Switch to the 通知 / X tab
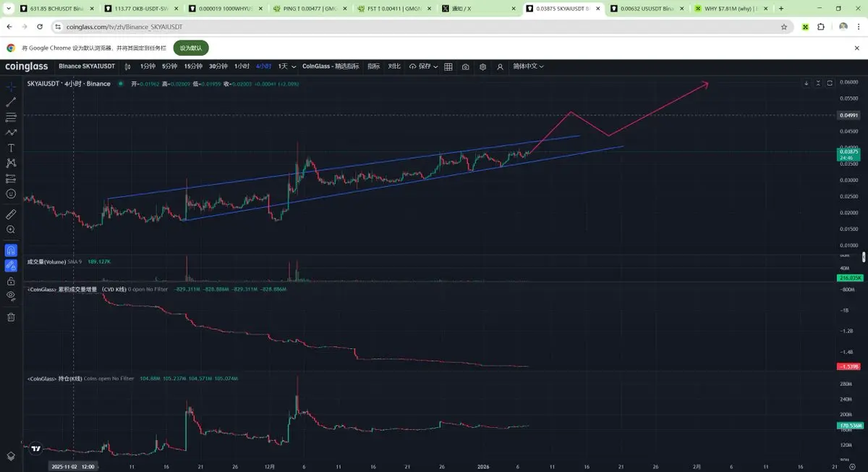 [x=477, y=9]
